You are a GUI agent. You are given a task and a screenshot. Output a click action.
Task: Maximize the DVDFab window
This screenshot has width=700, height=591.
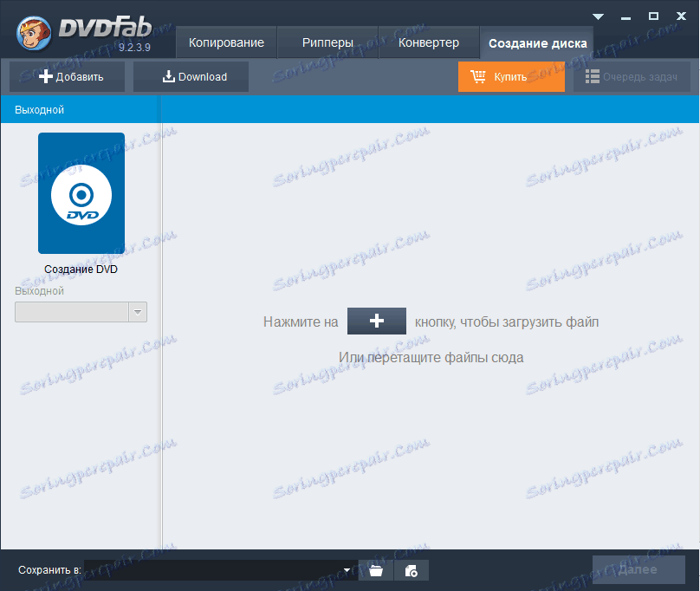[653, 16]
